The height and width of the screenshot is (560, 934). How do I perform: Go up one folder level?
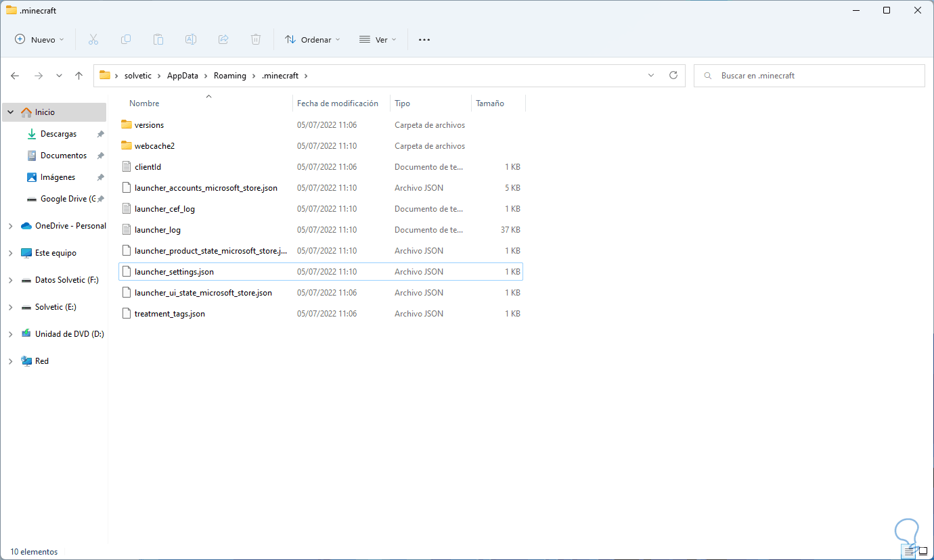[79, 76]
